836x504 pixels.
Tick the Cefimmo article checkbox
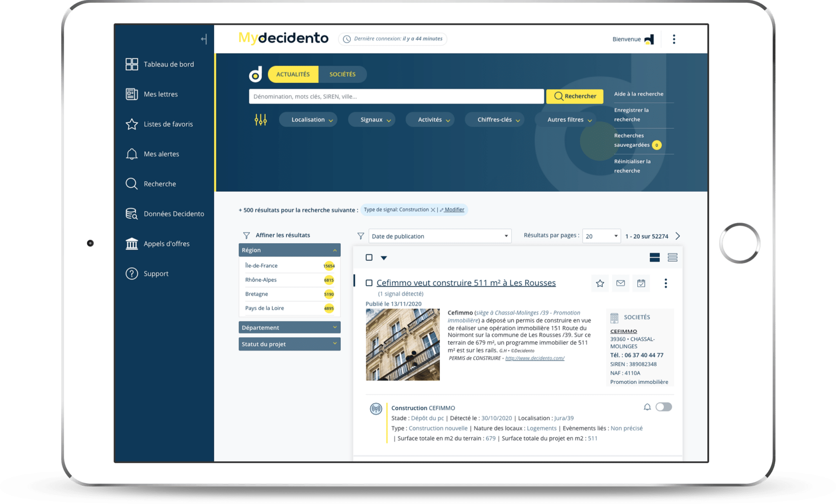click(x=369, y=283)
